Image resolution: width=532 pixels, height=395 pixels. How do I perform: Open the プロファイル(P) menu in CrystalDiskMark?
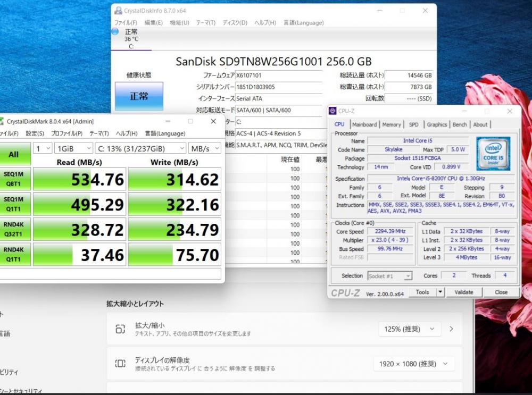pyautogui.click(x=67, y=133)
